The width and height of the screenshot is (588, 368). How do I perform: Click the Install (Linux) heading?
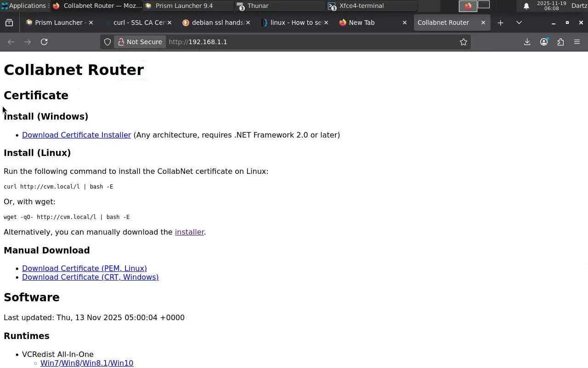coord(37,153)
